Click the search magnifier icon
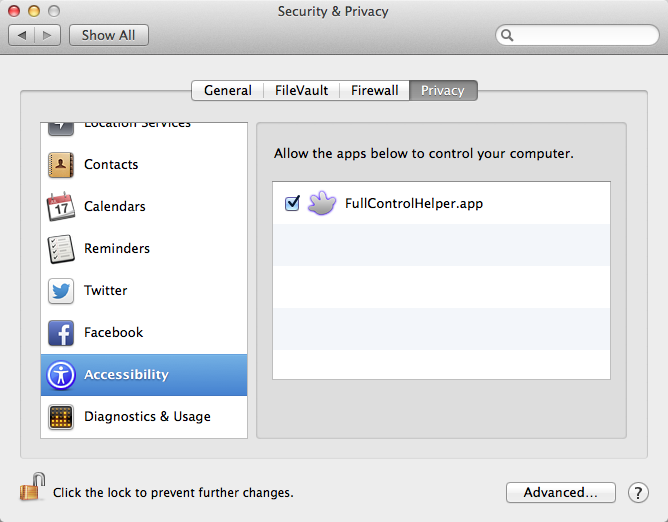The height and width of the screenshot is (522, 668). pyautogui.click(x=507, y=35)
